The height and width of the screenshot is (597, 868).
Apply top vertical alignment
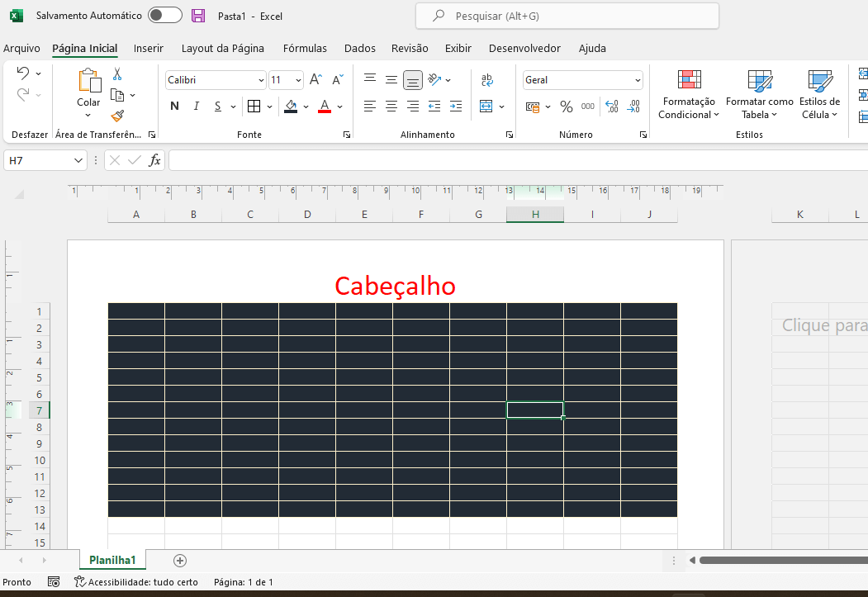pos(370,79)
